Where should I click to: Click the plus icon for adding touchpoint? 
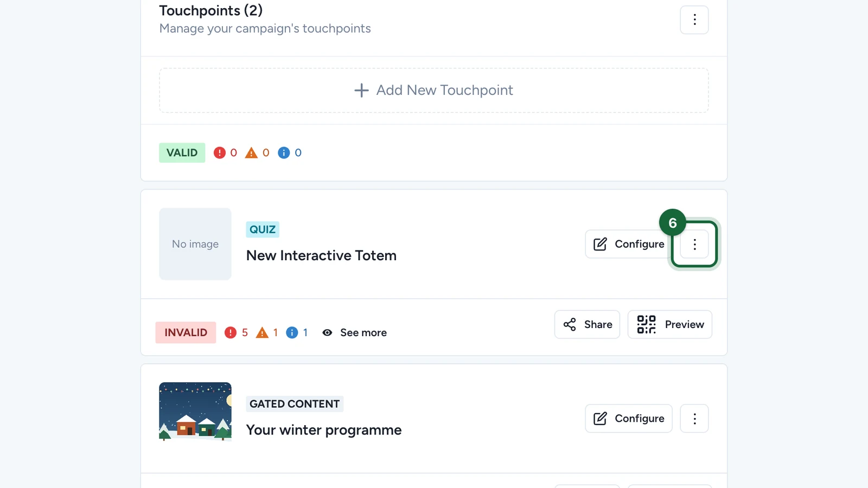coord(361,91)
